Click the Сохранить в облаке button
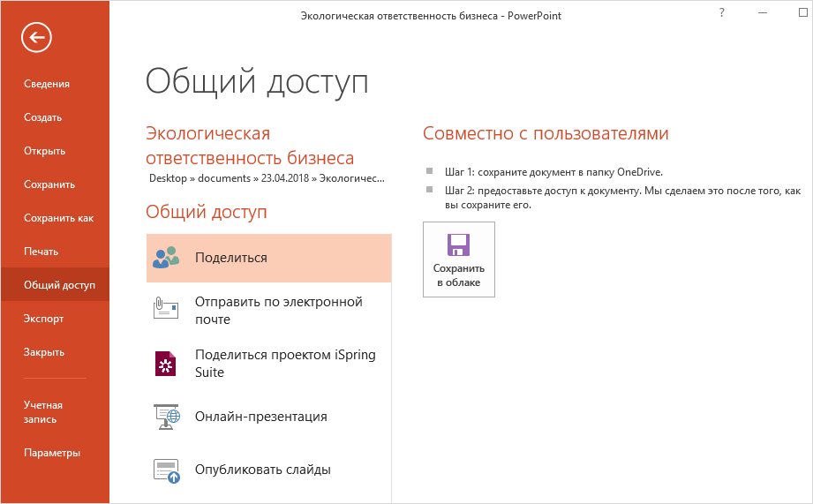 pos(459,260)
